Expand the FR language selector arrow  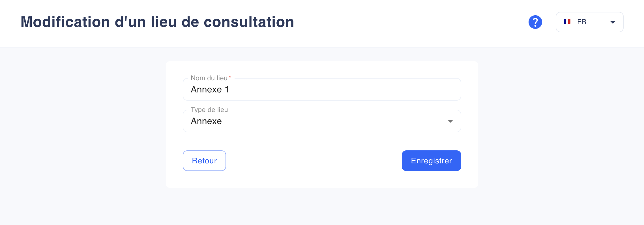point(613,22)
